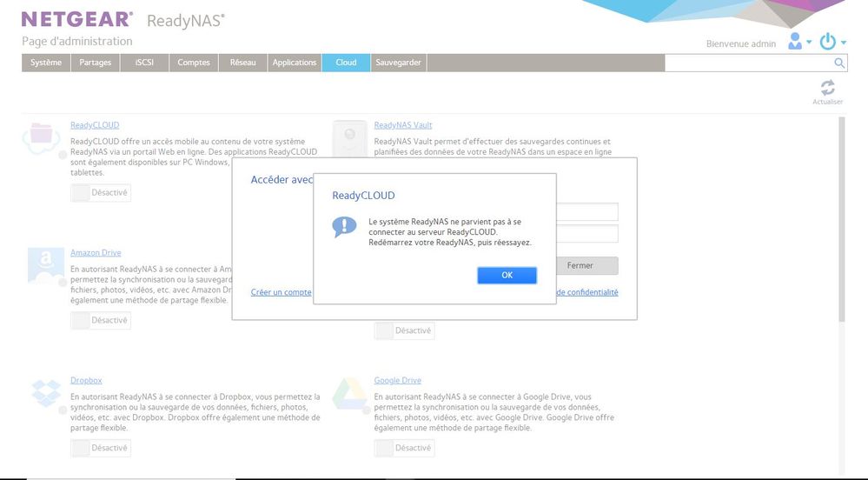Toggle the Google Drive Désactivé switch
Screen dimensions: 868x480
click(404, 448)
